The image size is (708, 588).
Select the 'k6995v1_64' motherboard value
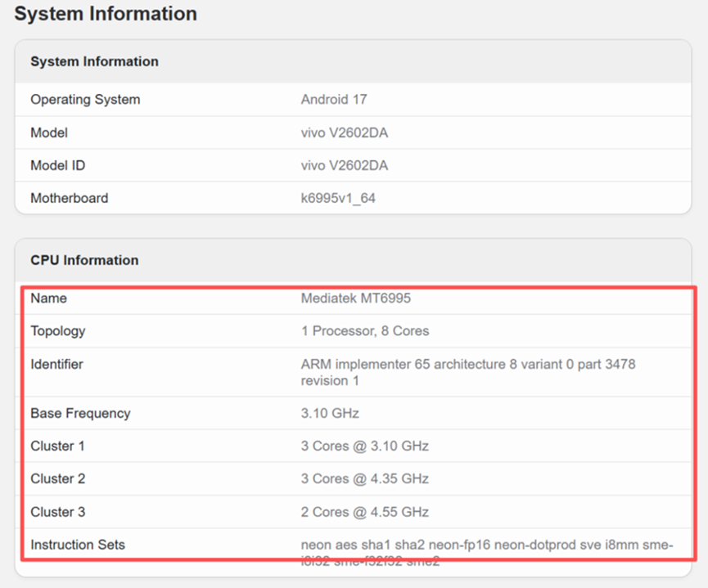coord(338,198)
